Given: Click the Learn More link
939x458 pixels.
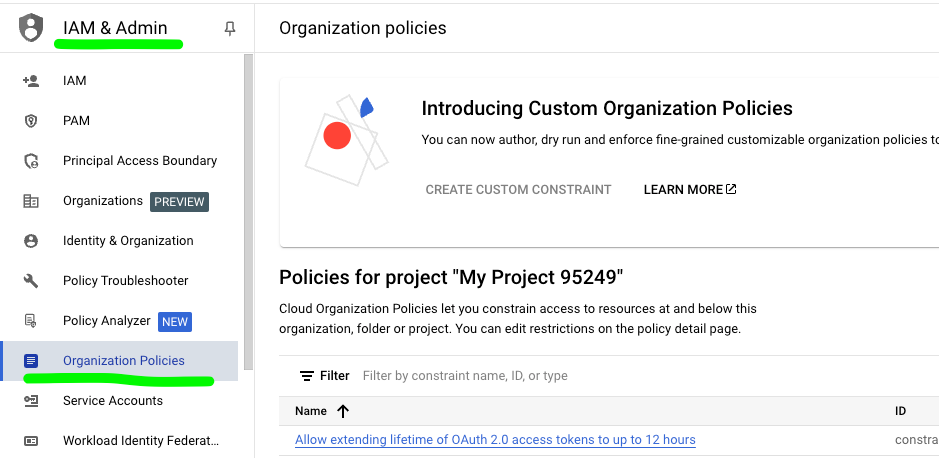Looking at the screenshot, I should [690, 190].
